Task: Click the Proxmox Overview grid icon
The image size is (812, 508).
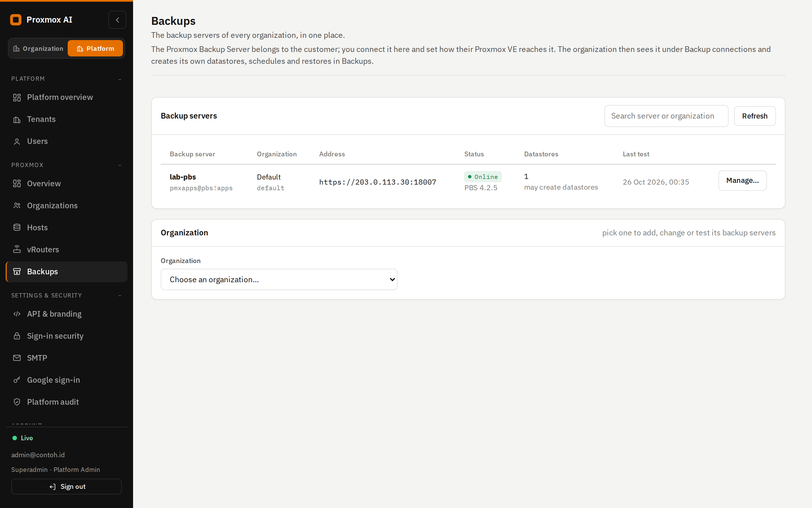Action: point(17,183)
